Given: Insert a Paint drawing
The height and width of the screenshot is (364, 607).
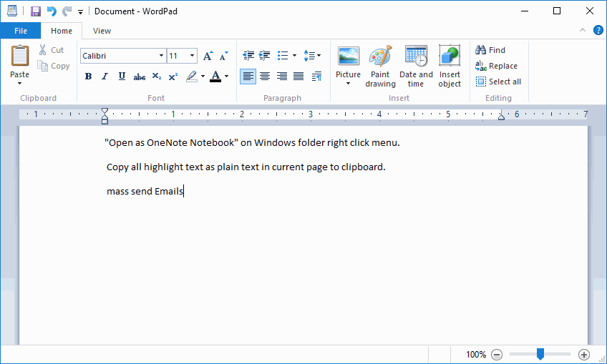Looking at the screenshot, I should click(381, 66).
